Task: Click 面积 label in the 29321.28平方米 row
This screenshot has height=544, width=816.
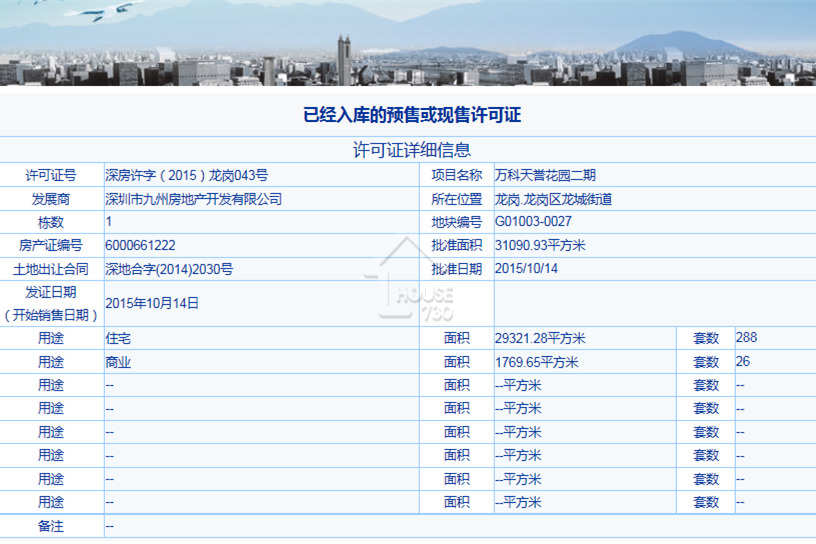Action: click(456, 338)
